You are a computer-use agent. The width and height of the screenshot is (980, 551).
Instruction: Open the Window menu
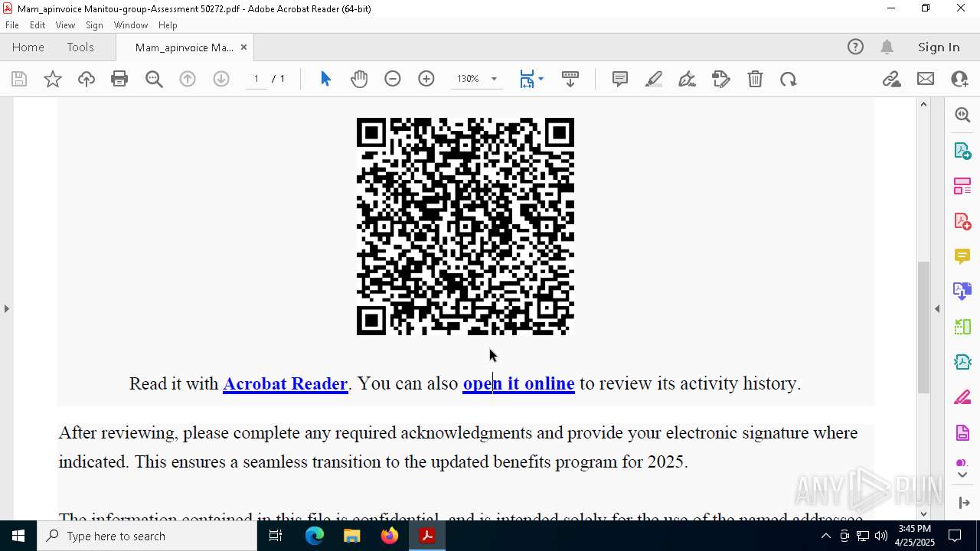131,25
